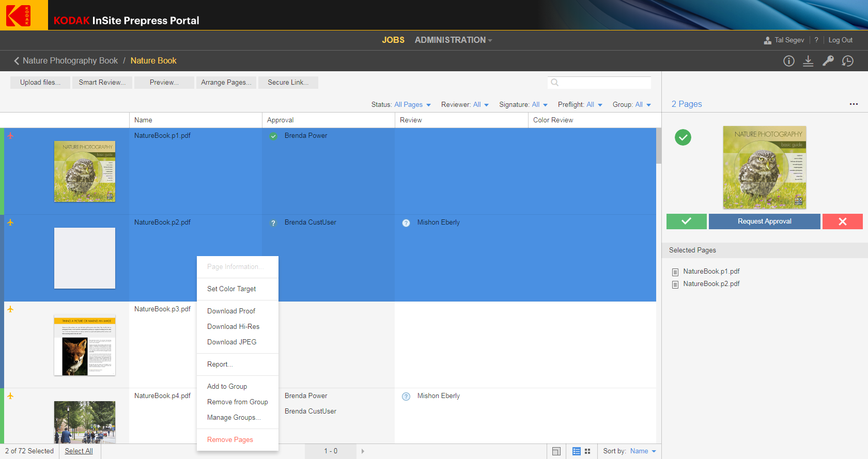Image resolution: width=868 pixels, height=459 pixels.
Task: Choose Download Hi-Res from context menu
Action: point(233,327)
